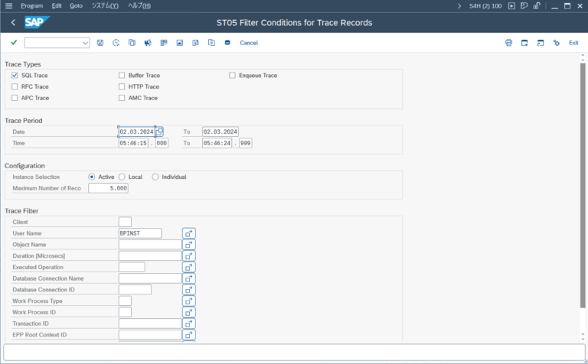Viewport: 588px width, 364px height.
Task: Open the transaction command field dropdown
Action: pyautogui.click(x=84, y=43)
